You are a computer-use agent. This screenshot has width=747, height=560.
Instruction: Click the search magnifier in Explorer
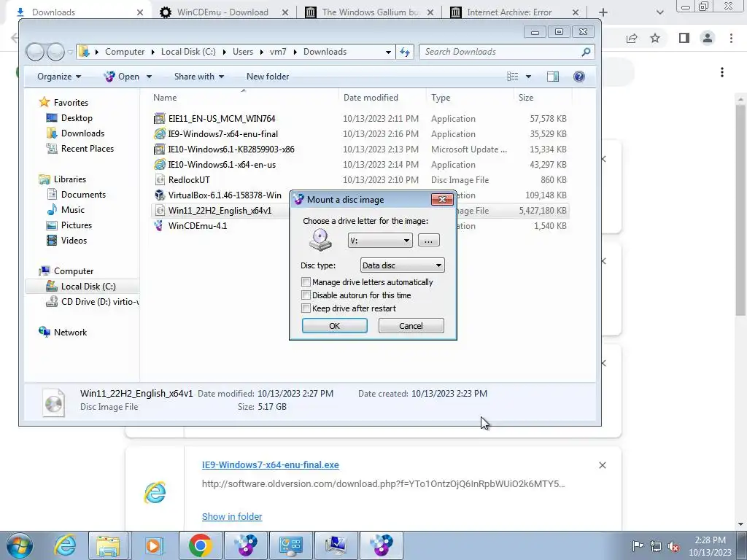click(x=586, y=52)
